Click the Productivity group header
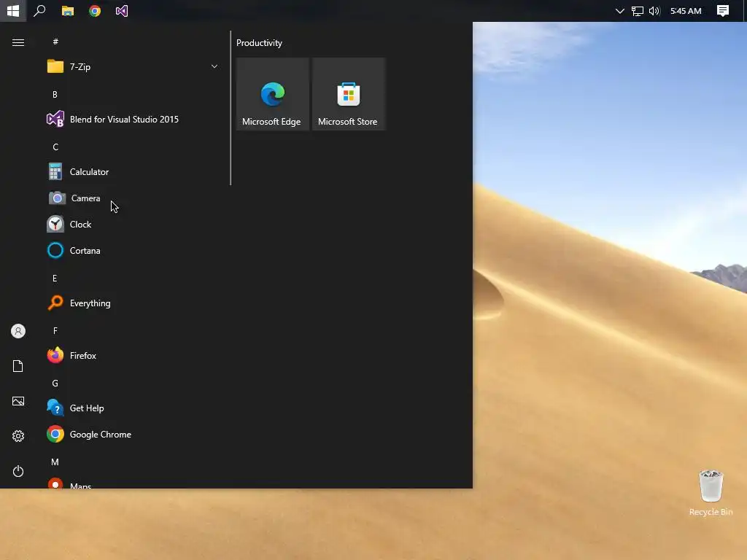 [259, 43]
